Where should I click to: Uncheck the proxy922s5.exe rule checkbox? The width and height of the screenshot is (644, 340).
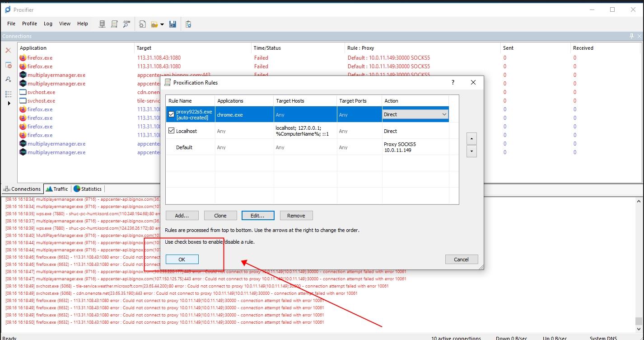click(171, 114)
